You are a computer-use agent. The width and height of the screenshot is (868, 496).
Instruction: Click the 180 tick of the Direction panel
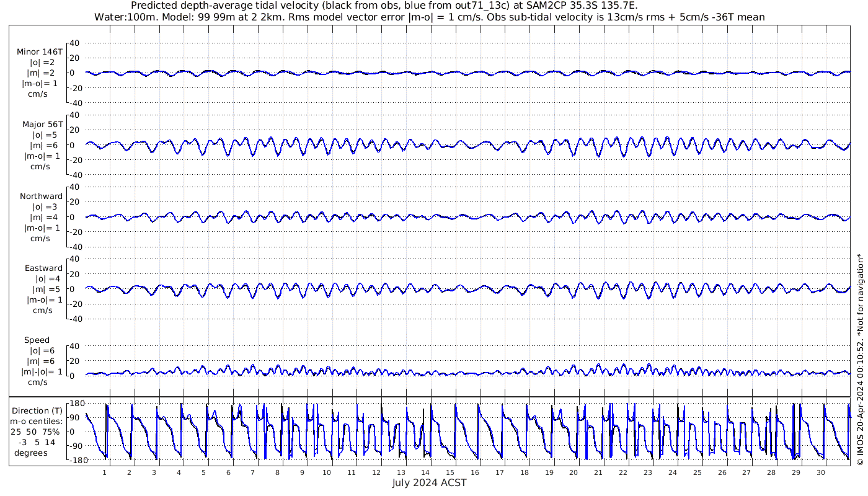coord(77,404)
